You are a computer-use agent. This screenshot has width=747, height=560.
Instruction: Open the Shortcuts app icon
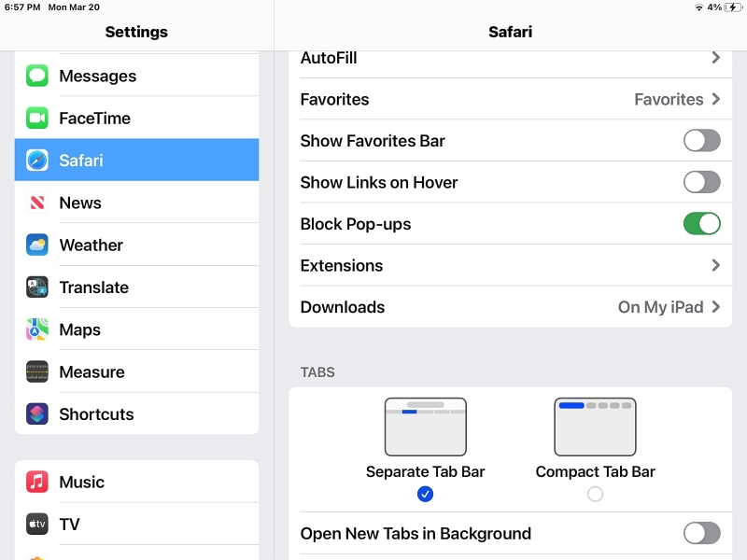pos(37,413)
